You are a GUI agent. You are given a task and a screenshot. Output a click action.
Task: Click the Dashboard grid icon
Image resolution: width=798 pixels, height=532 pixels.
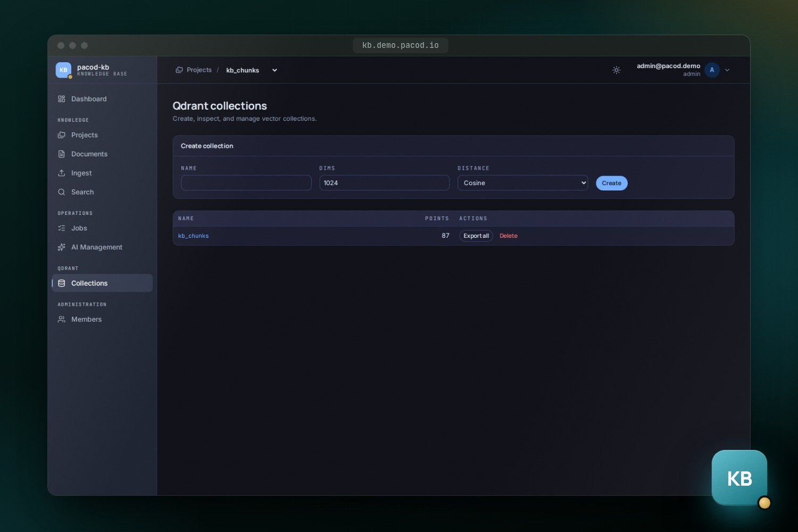(x=62, y=99)
